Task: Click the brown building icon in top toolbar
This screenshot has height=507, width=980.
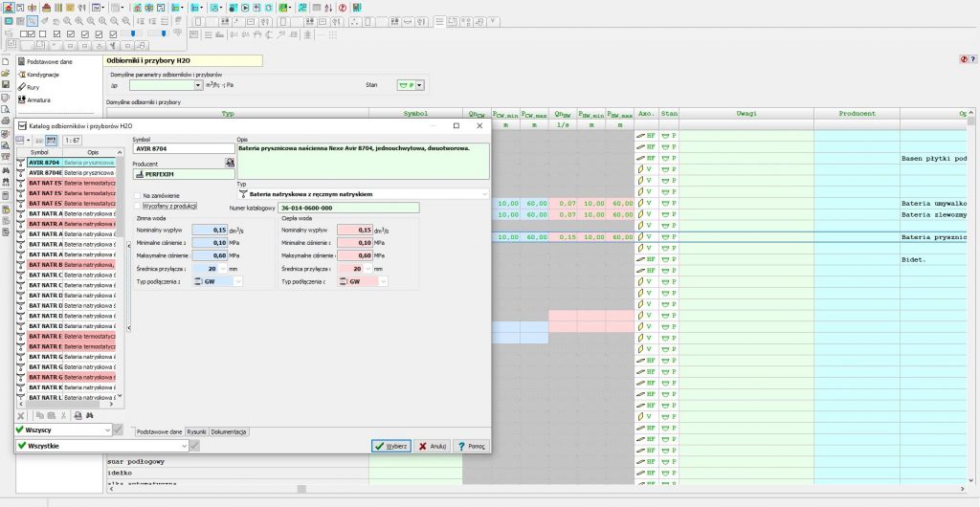Action: pos(46,8)
